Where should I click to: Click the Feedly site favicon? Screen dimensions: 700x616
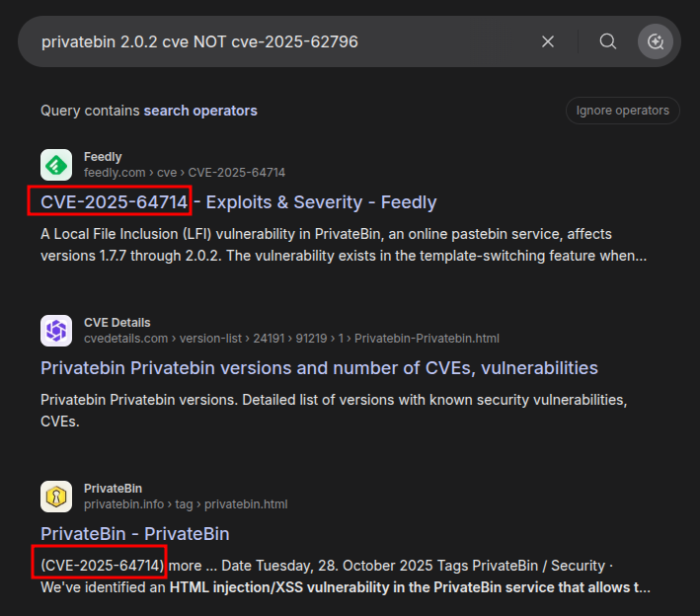pyautogui.click(x=56, y=165)
